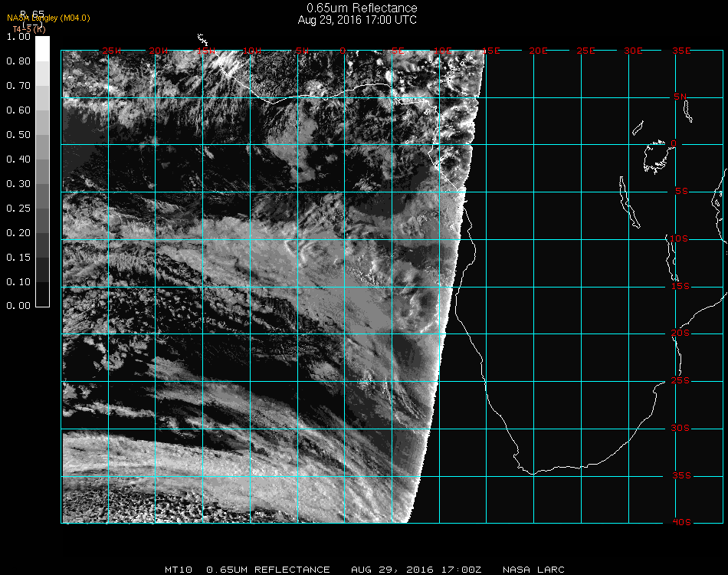The width and height of the screenshot is (728, 575).
Task: Select the 1.00 scale value
Action: point(18,36)
